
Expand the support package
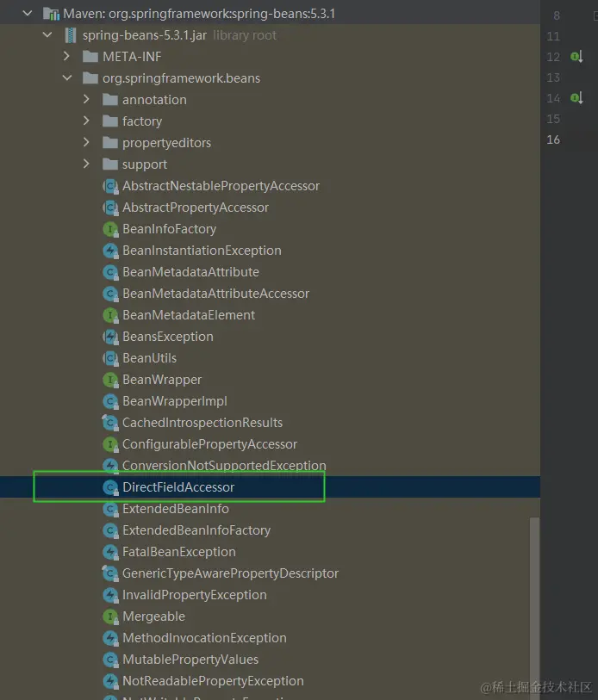click(x=86, y=164)
